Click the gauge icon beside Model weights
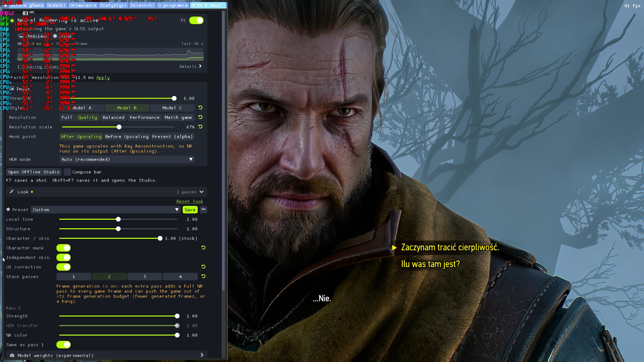 pos(12,355)
